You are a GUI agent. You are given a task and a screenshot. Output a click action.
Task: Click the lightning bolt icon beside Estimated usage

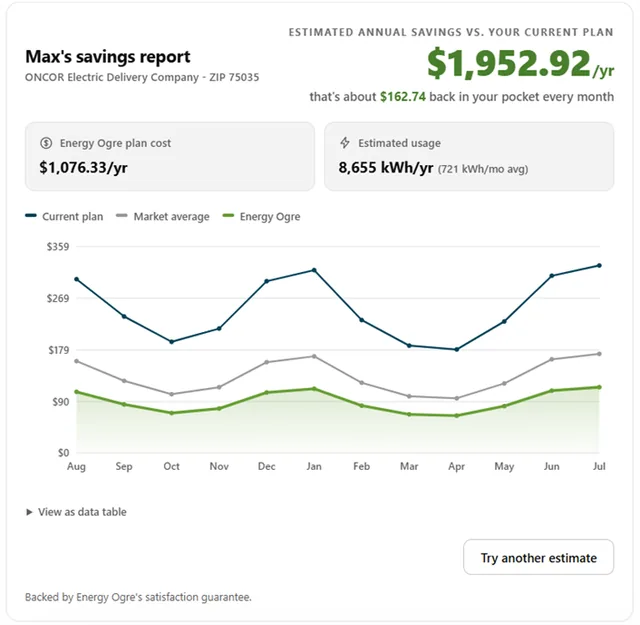click(x=345, y=143)
